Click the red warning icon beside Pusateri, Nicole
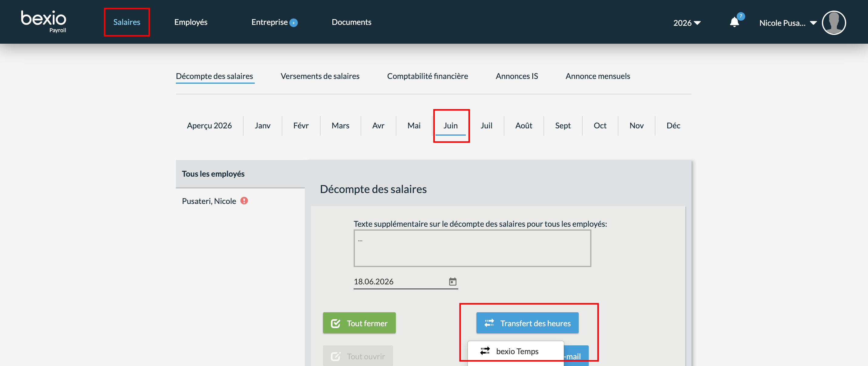 tap(244, 201)
